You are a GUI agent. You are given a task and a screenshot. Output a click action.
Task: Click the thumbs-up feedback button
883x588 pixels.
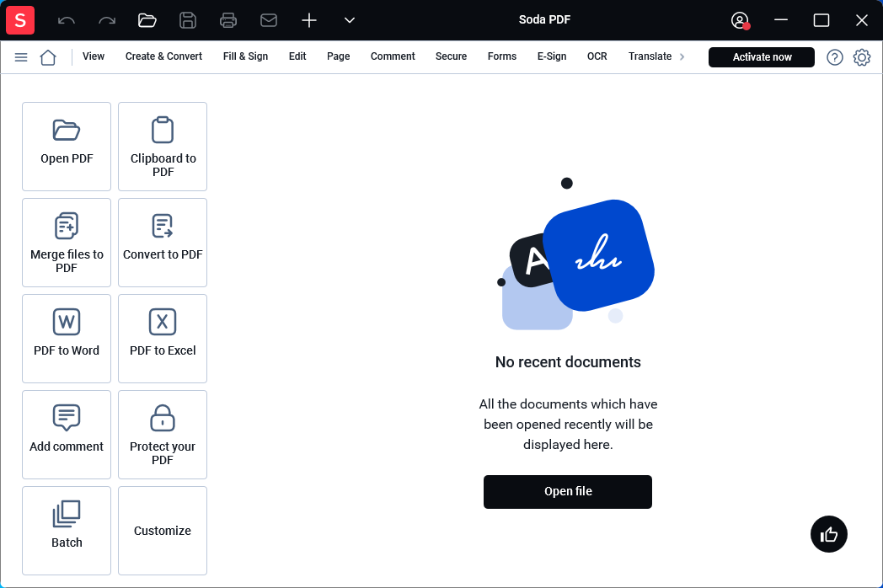tap(829, 534)
